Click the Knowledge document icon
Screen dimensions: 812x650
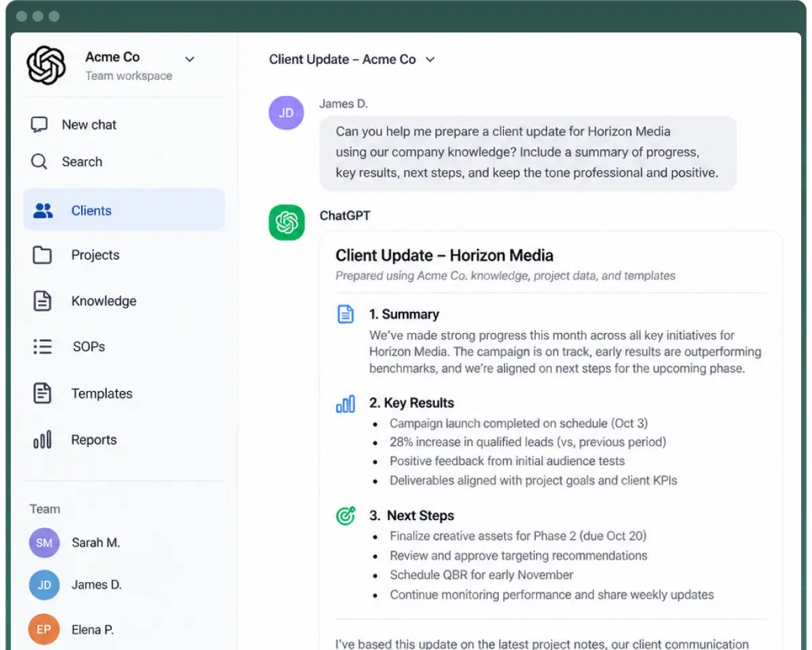(42, 301)
